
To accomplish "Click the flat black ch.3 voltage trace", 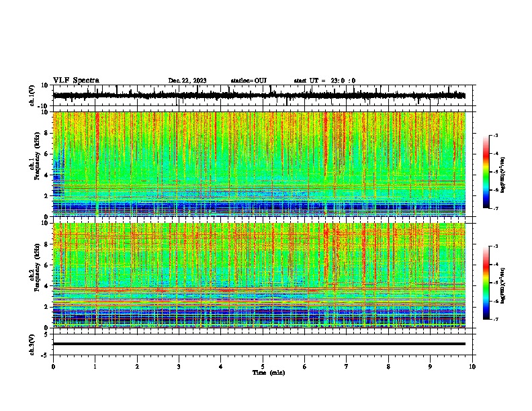I will point(259,344).
